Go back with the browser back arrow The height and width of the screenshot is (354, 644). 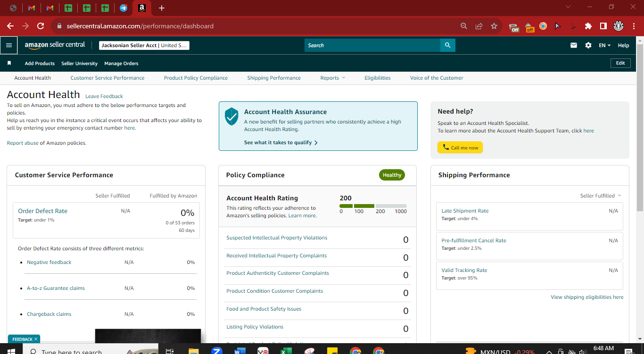coord(10,26)
